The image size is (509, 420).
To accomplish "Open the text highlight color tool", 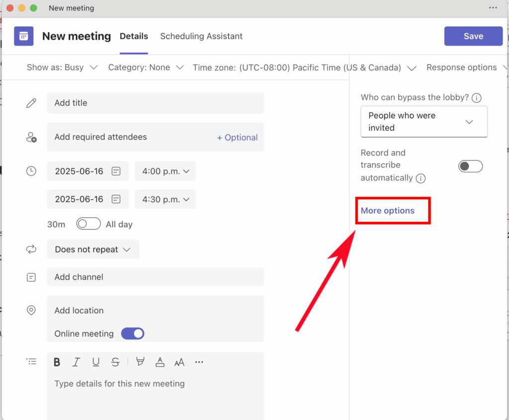I will [140, 362].
